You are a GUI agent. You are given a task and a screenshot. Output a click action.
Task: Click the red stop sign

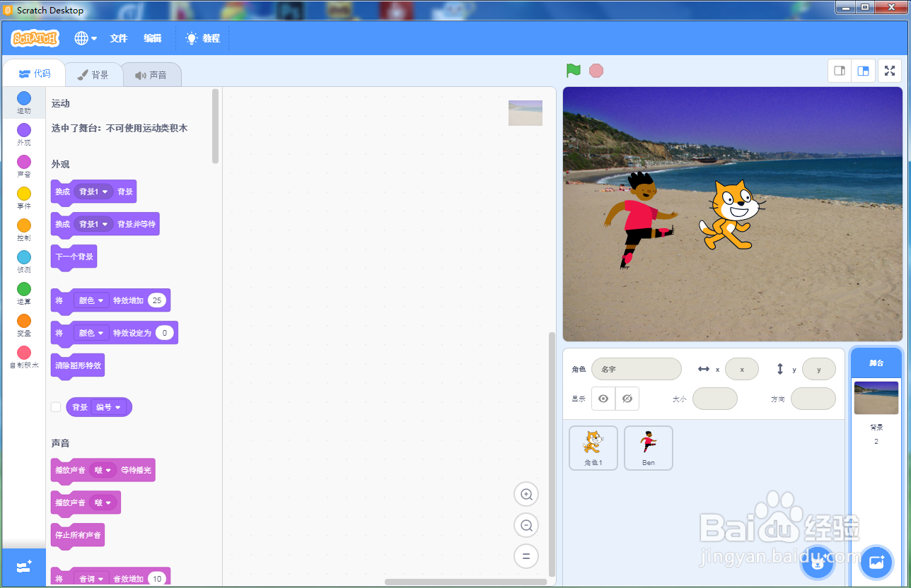coord(596,71)
